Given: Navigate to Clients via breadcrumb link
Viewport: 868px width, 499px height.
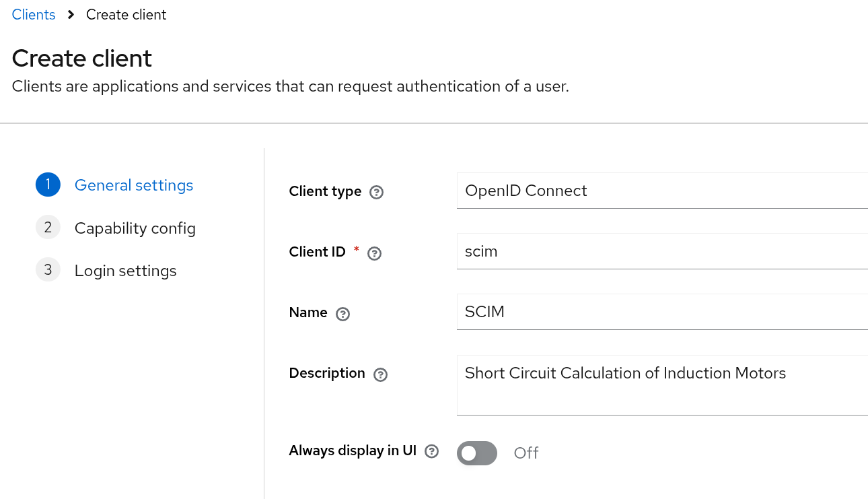Looking at the screenshot, I should (x=34, y=15).
